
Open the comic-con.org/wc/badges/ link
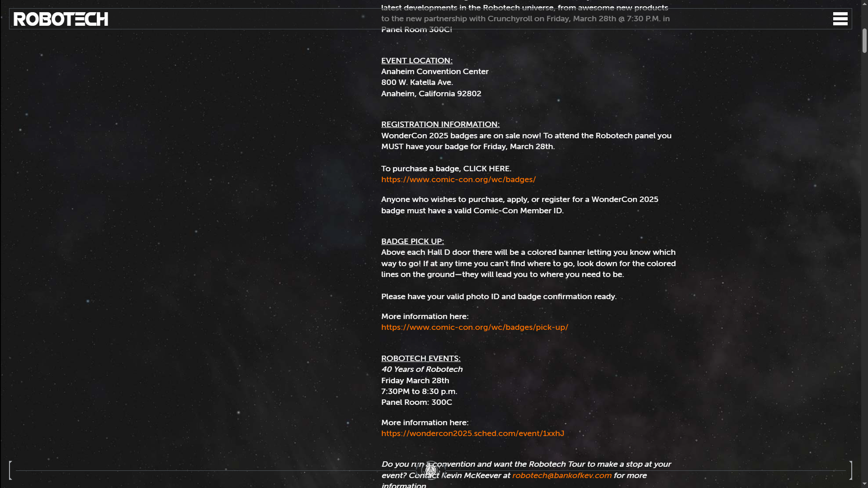click(x=458, y=179)
